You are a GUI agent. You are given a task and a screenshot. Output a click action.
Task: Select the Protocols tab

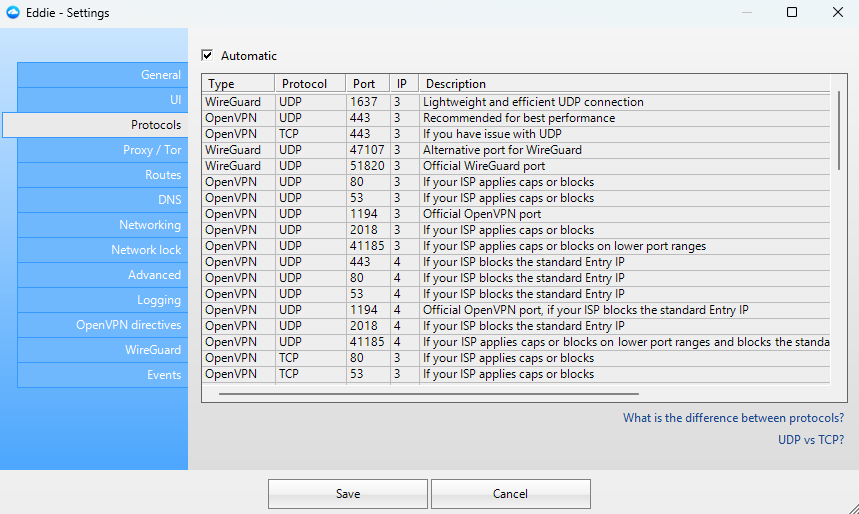coord(95,125)
